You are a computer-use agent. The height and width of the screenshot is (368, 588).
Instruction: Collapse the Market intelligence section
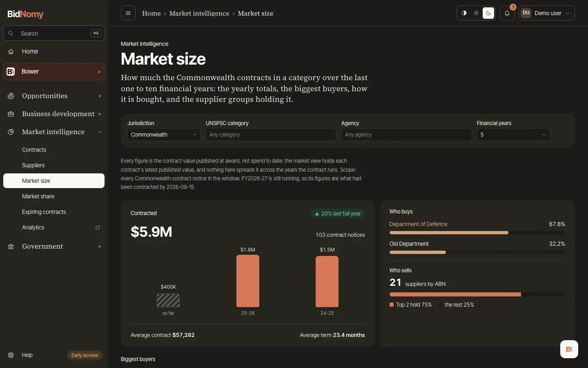click(x=54, y=132)
